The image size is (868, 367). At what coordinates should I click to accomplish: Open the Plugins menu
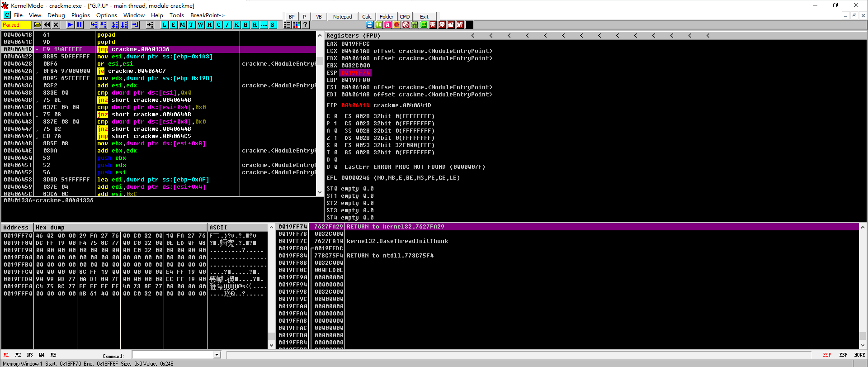[x=80, y=15]
